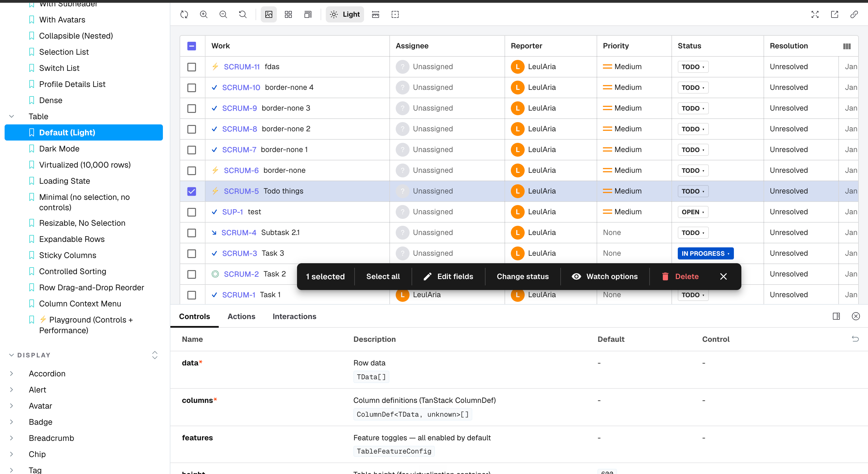Click the lightning icon beside SCRUM-6
868x474 pixels.
click(215, 170)
